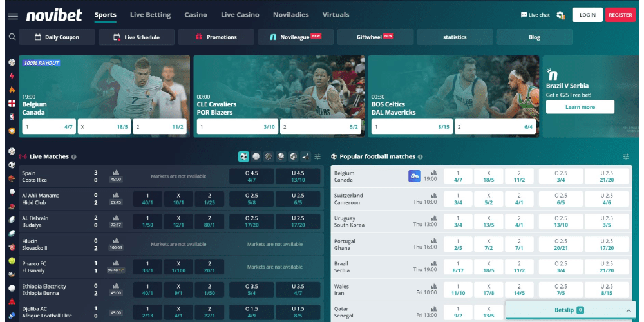Click Learn more on Brazil v Serbia promo
The height and width of the screenshot is (322, 644).
(x=580, y=107)
